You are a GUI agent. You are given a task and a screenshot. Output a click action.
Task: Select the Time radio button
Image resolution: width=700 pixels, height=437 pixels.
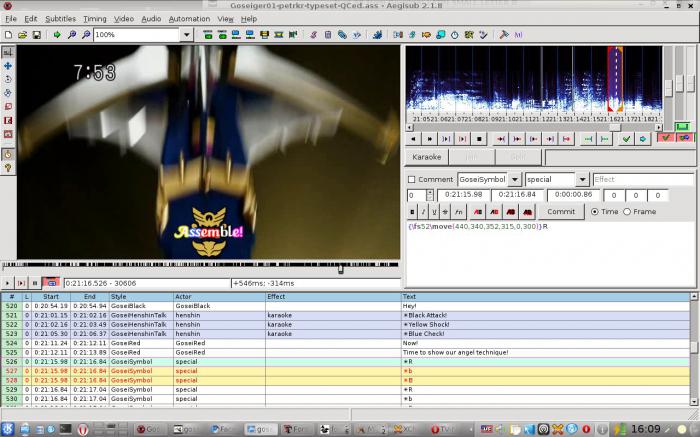tap(595, 212)
